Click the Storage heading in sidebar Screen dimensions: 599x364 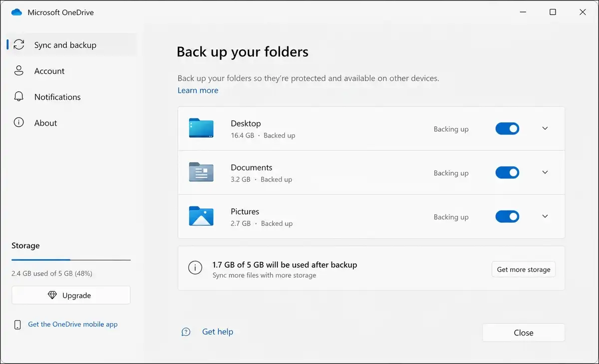tap(25, 245)
